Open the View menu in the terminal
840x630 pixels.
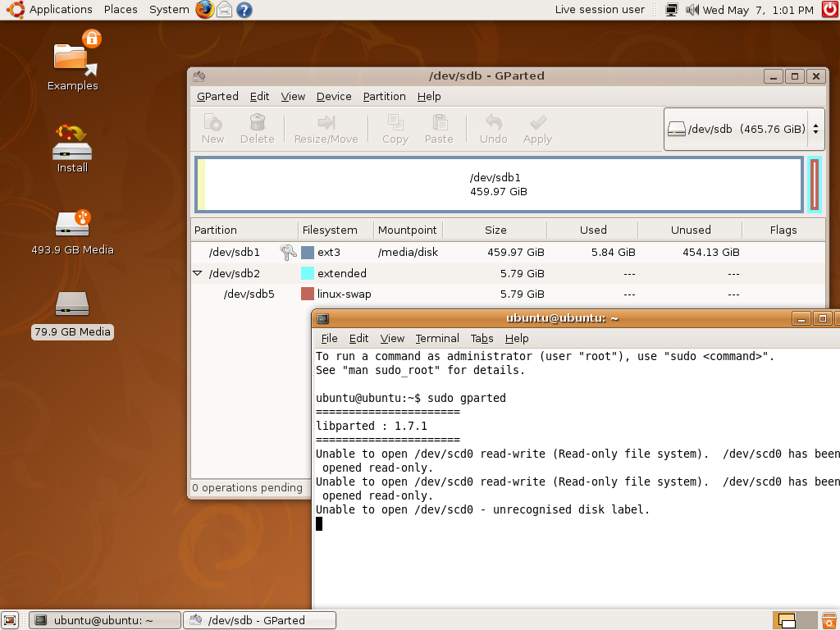[392, 339]
